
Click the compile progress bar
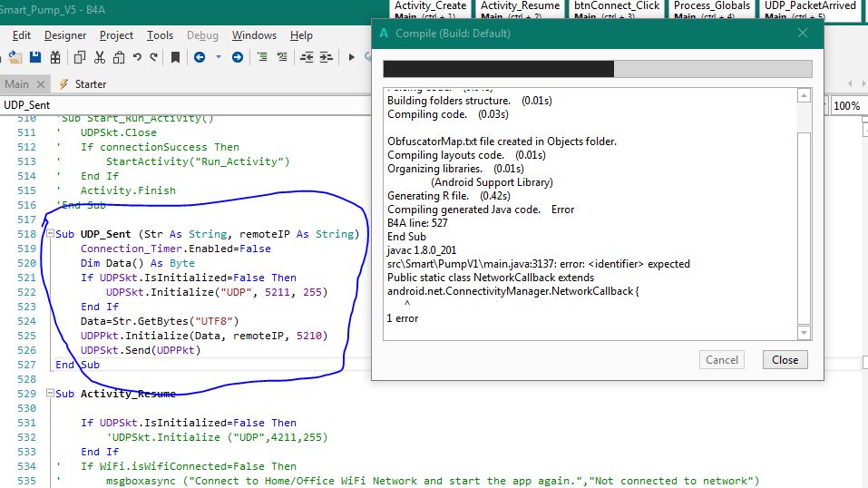point(597,69)
